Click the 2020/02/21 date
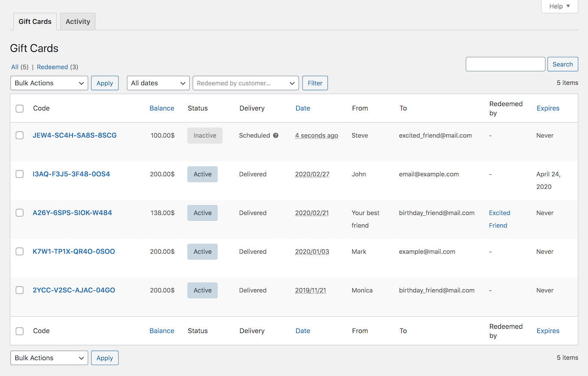 coord(312,213)
